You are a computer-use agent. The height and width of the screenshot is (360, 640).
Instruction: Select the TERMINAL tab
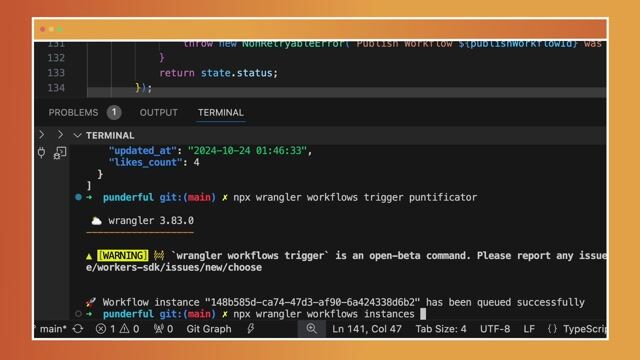(220, 113)
